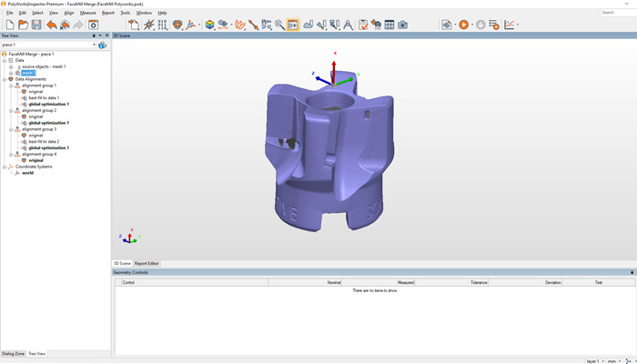Open the piece 1 dropdown

(x=93, y=45)
